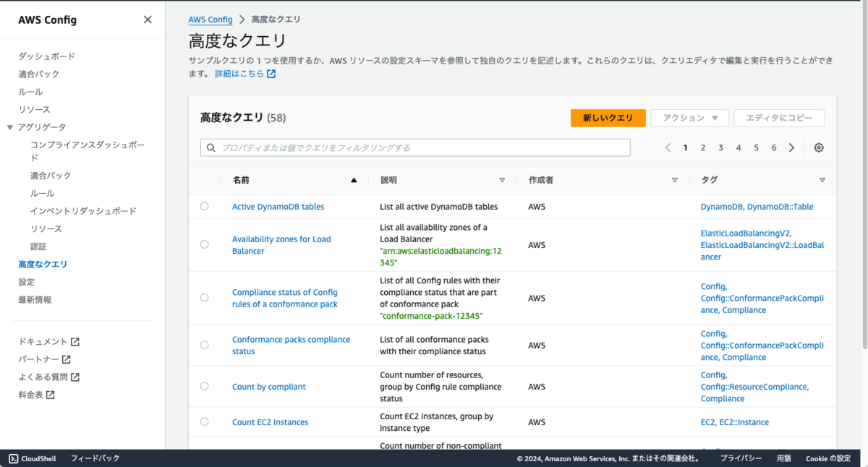The width and height of the screenshot is (868, 467).
Task: Select radio for Count by compliant
Action: pyautogui.click(x=205, y=386)
